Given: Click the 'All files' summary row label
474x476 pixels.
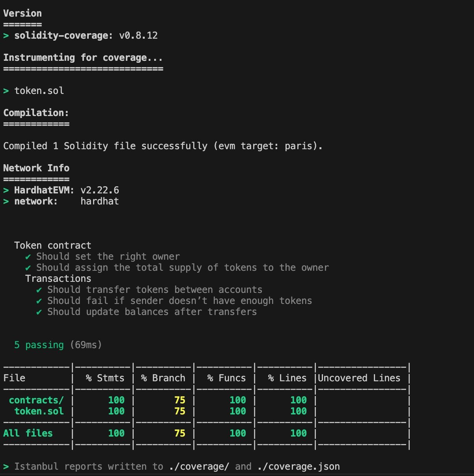Looking at the screenshot, I should click(28, 433).
